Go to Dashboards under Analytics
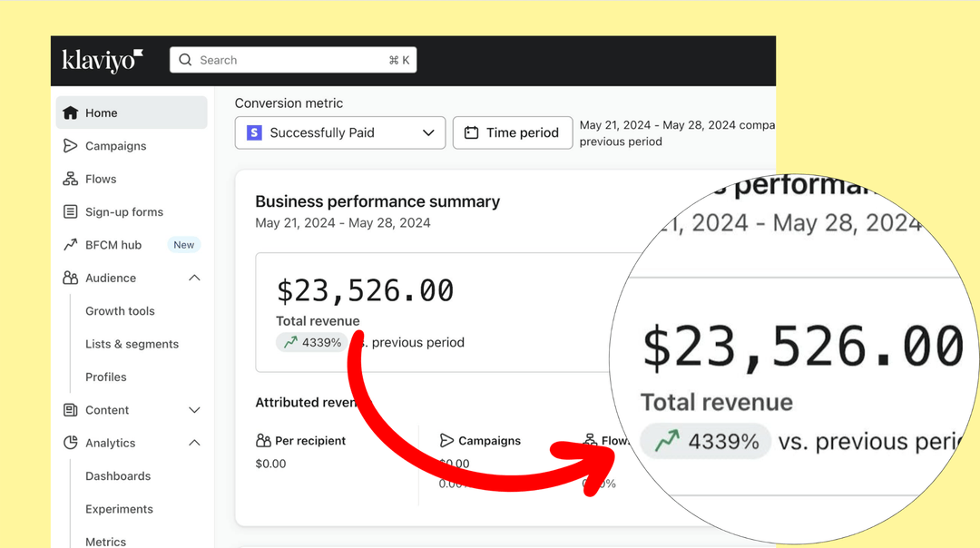This screenshot has height=548, width=980. [118, 476]
